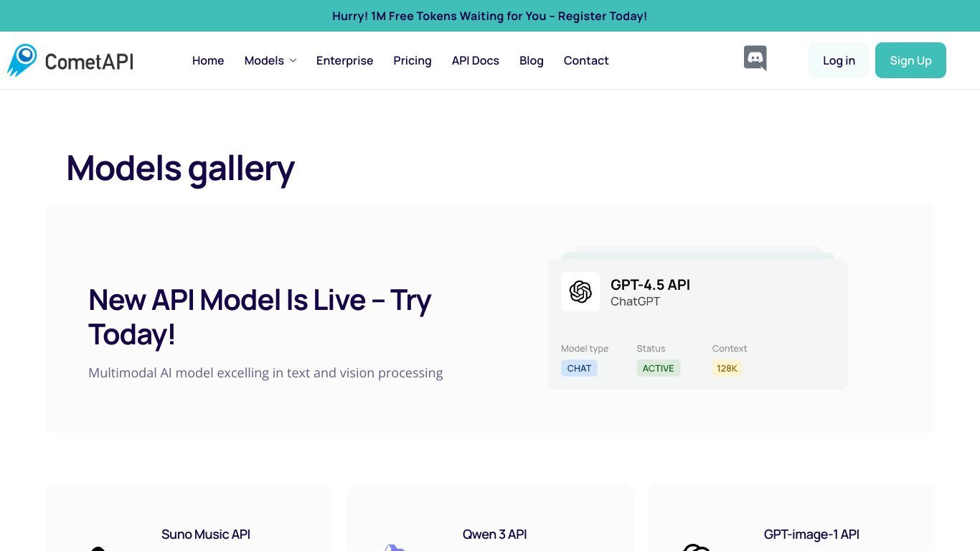
Task: Open the Pricing page
Action: [413, 61]
